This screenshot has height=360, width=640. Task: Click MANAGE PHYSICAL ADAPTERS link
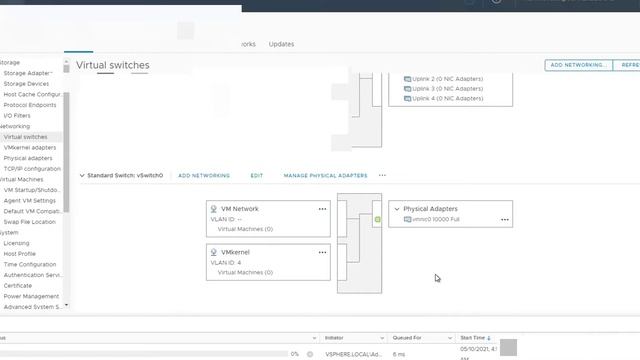(x=325, y=176)
